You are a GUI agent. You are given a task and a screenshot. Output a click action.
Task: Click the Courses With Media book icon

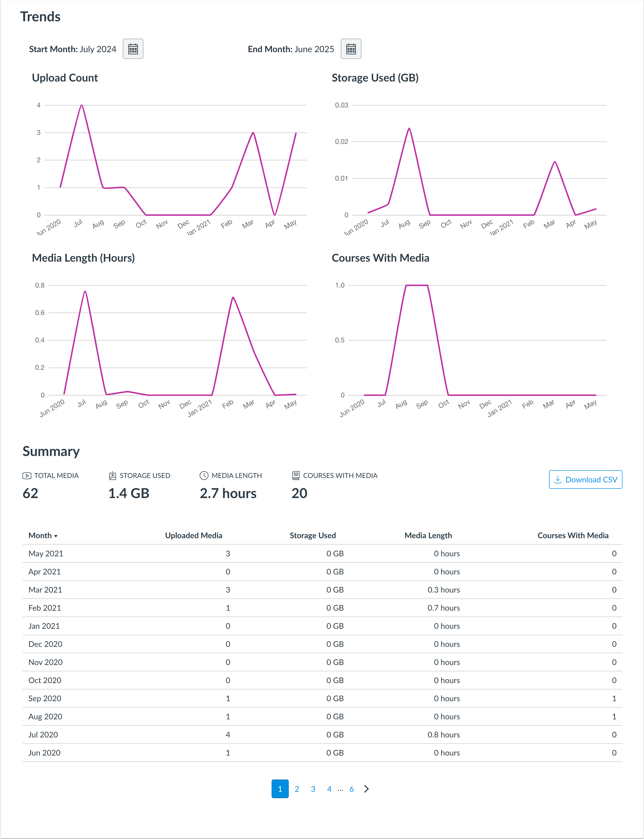(296, 476)
